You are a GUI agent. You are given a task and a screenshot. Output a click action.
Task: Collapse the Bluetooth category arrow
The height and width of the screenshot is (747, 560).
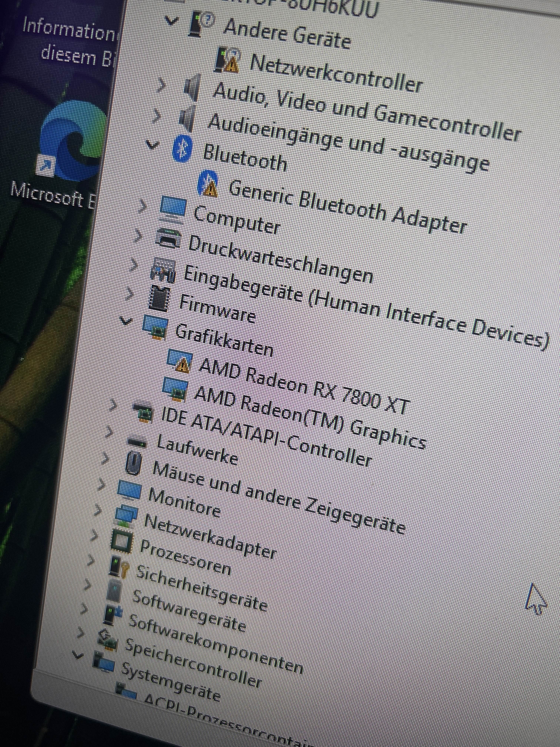point(153,145)
